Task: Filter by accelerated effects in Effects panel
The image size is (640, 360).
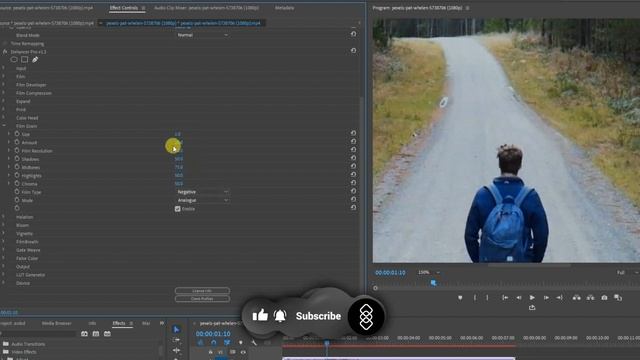Action: [x=84, y=334]
